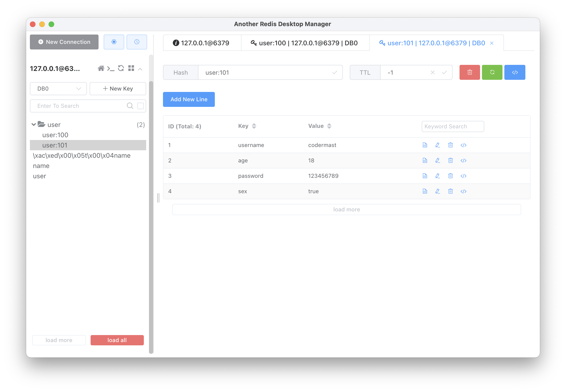Image resolution: width=566 pixels, height=392 pixels.
Task: Click the grid menu icon in sidebar
Action: click(x=131, y=68)
